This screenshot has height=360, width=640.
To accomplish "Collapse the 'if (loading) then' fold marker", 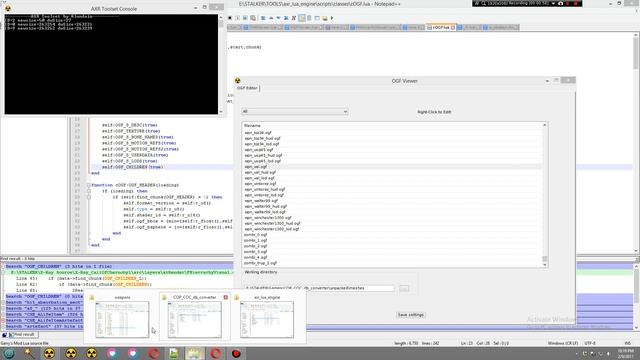I will tap(89, 191).
